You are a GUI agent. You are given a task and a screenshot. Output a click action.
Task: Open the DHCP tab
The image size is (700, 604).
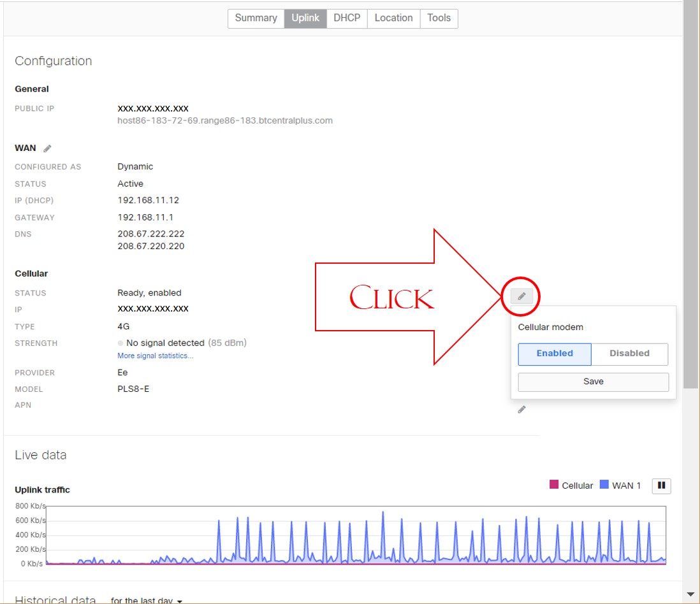(346, 18)
